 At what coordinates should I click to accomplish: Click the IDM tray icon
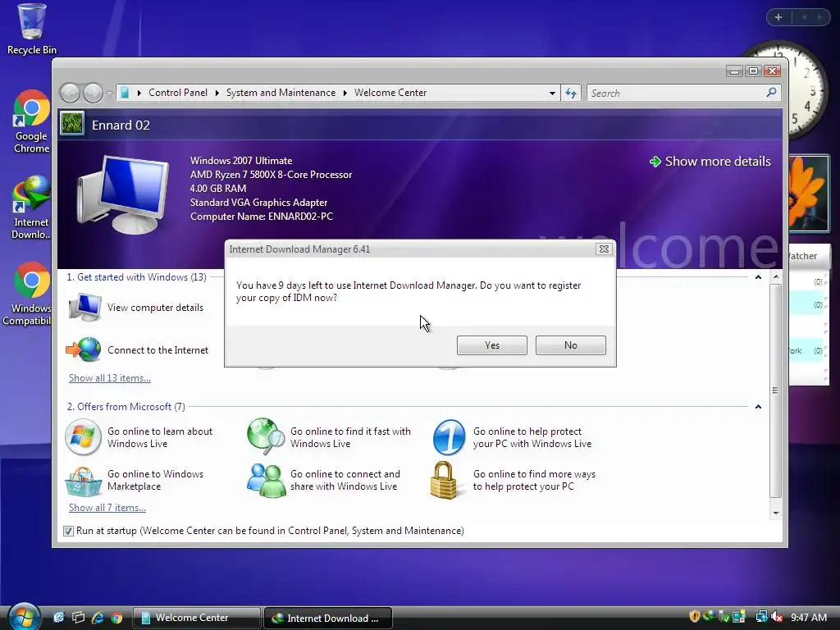(x=710, y=616)
